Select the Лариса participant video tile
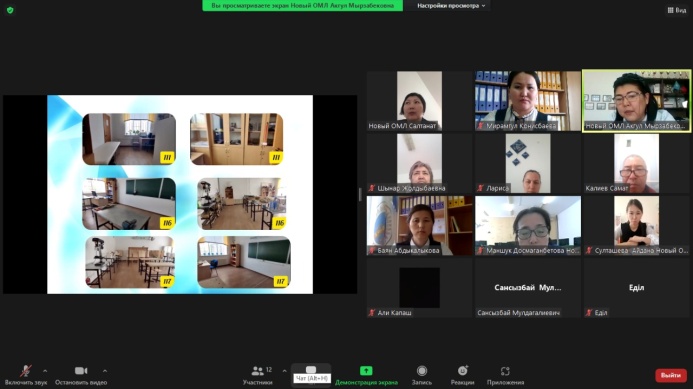 [528, 163]
